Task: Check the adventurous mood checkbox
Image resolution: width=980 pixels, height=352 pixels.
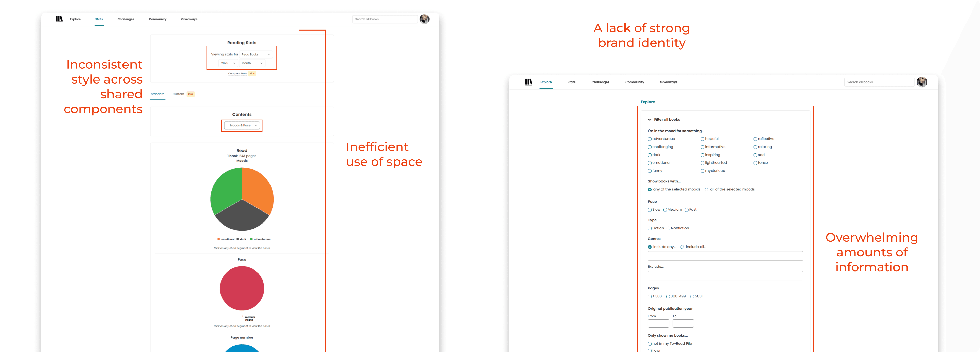Action: pyautogui.click(x=650, y=139)
